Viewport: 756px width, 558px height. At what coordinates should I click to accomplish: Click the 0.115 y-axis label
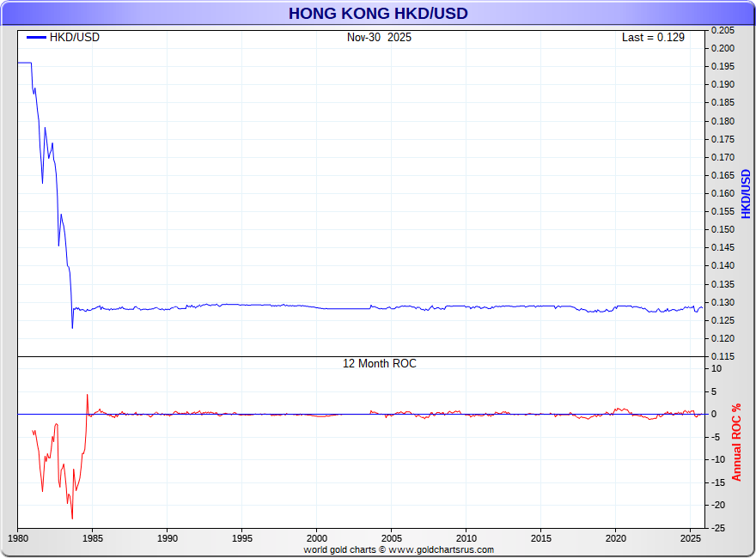[722, 356]
